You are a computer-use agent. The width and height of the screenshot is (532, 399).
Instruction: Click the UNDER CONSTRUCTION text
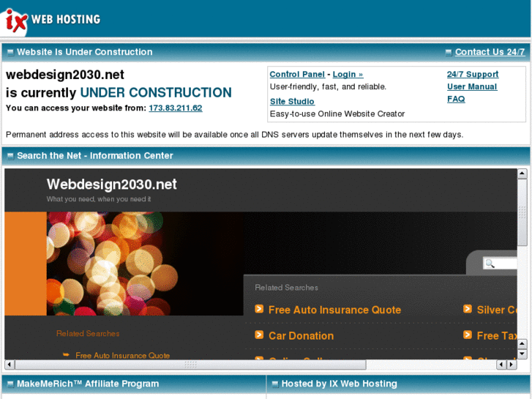click(156, 93)
